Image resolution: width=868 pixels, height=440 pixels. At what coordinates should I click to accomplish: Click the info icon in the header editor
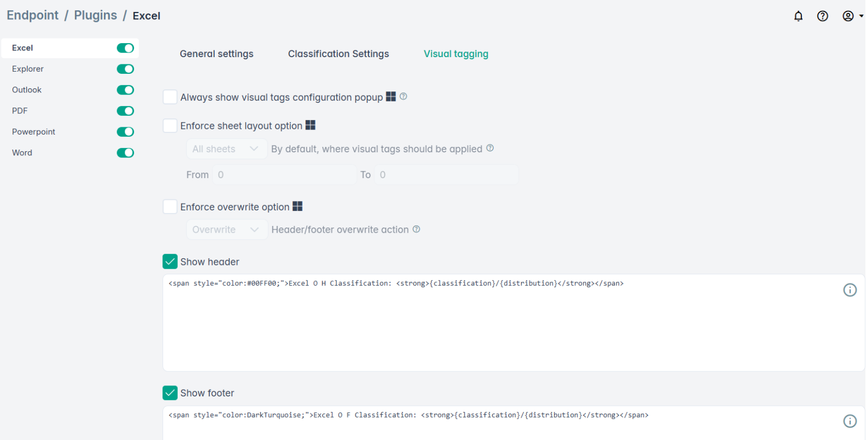coord(850,290)
